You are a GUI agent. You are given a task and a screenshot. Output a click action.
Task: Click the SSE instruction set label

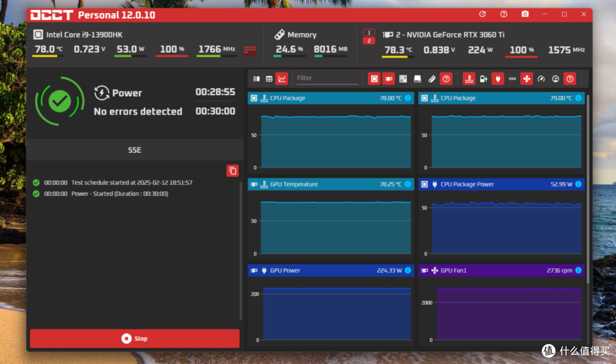pyautogui.click(x=135, y=150)
